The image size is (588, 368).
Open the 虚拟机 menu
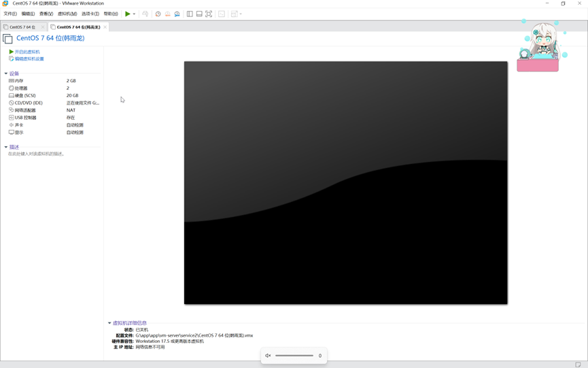(67, 14)
